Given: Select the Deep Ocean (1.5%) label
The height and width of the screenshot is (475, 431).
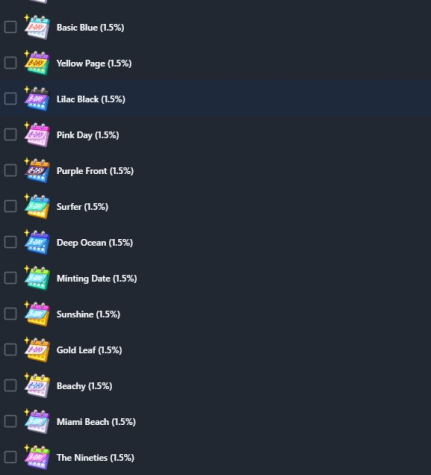Looking at the screenshot, I should [95, 242].
